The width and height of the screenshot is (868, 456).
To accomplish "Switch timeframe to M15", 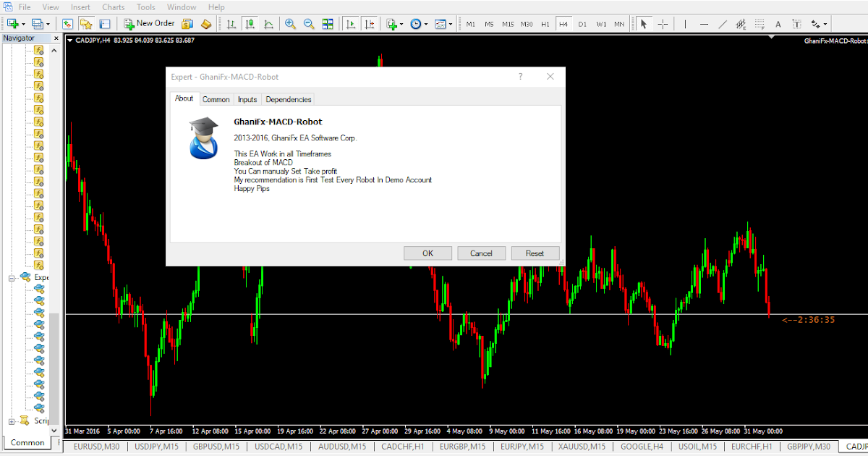I will pos(508,24).
